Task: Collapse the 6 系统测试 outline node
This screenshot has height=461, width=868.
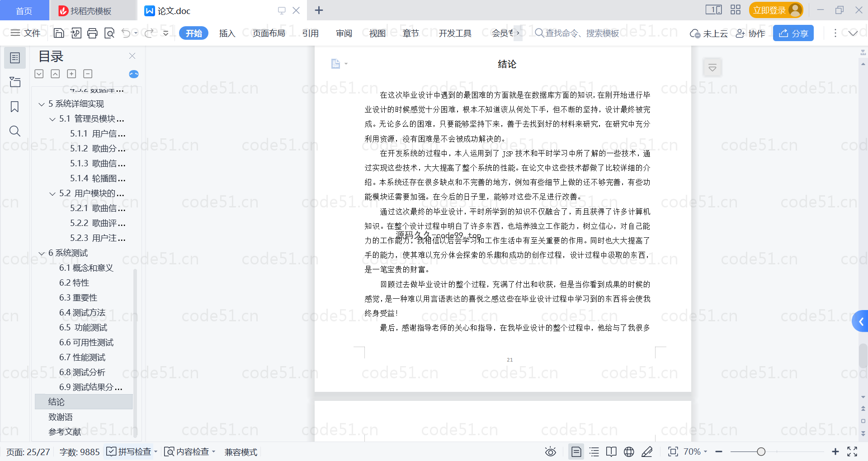Action: pos(42,254)
